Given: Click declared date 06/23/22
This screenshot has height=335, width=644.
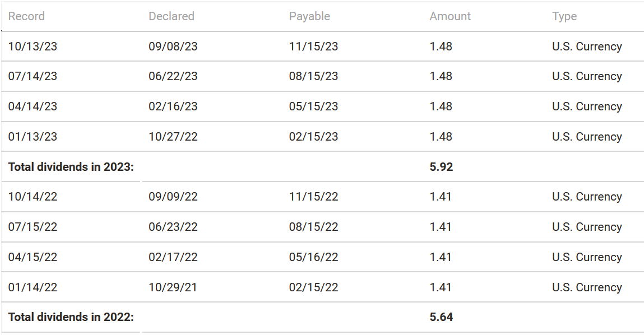Looking at the screenshot, I should 173,227.
